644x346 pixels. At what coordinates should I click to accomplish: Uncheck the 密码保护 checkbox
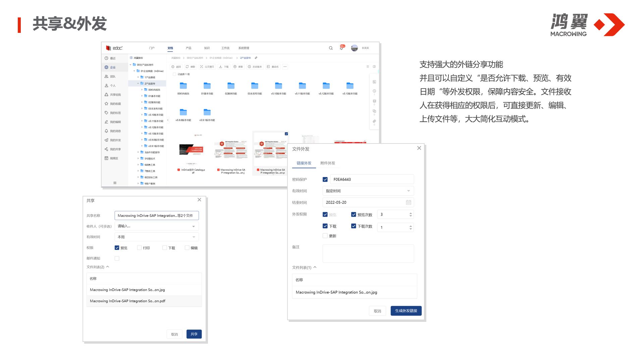tap(325, 179)
